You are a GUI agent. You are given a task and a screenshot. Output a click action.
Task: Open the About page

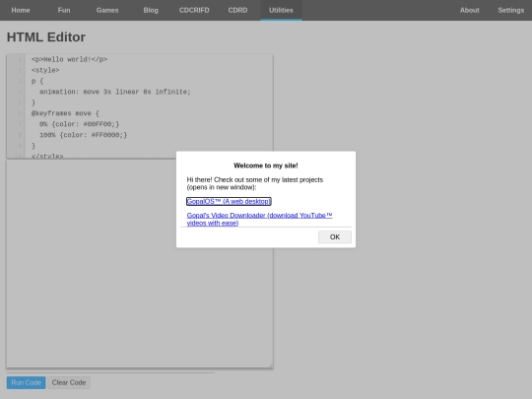(470, 10)
